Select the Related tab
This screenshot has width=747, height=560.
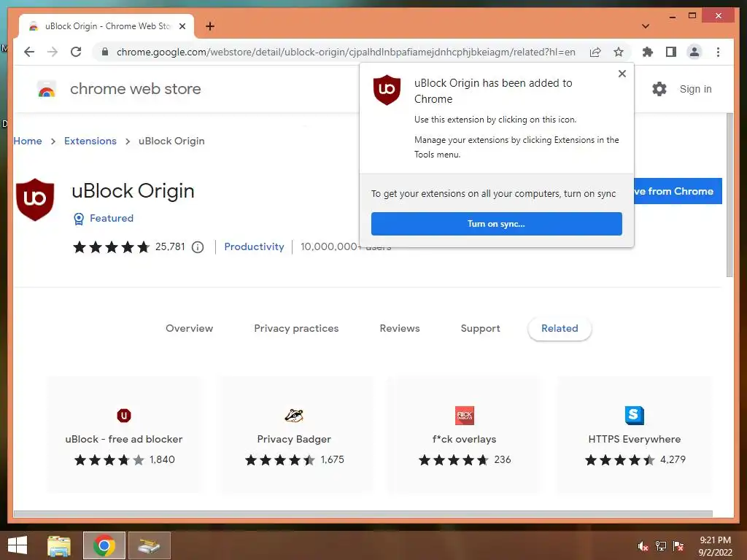tap(560, 329)
